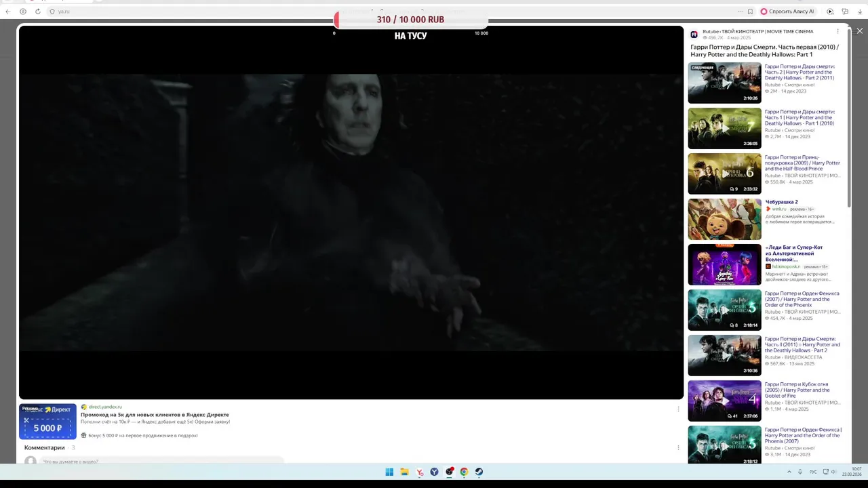Open "Орден Феникса" Смотри кино! title link

point(803,435)
